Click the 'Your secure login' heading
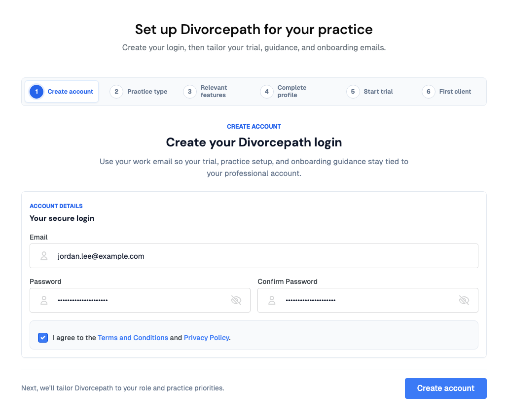This screenshot has width=508, height=420. (62, 218)
